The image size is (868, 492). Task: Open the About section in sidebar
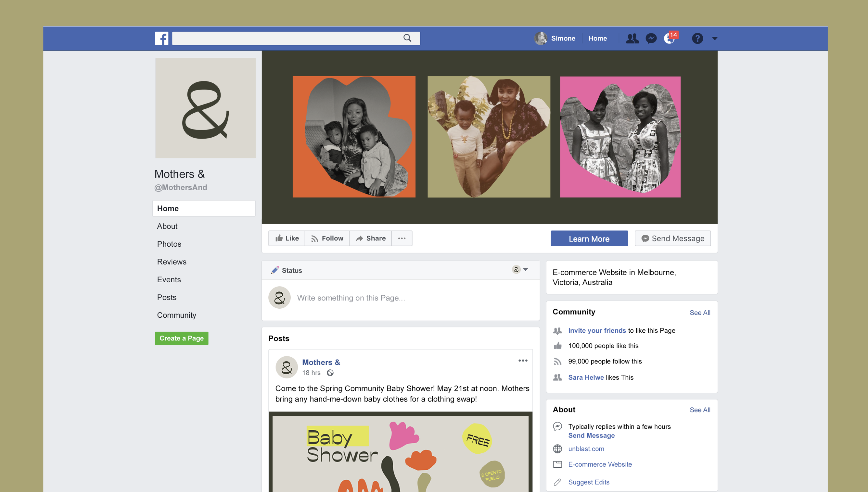[x=167, y=226]
